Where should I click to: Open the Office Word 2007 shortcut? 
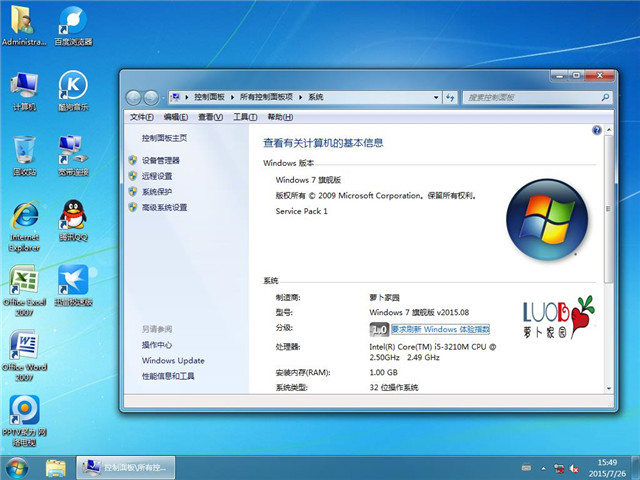[23, 346]
